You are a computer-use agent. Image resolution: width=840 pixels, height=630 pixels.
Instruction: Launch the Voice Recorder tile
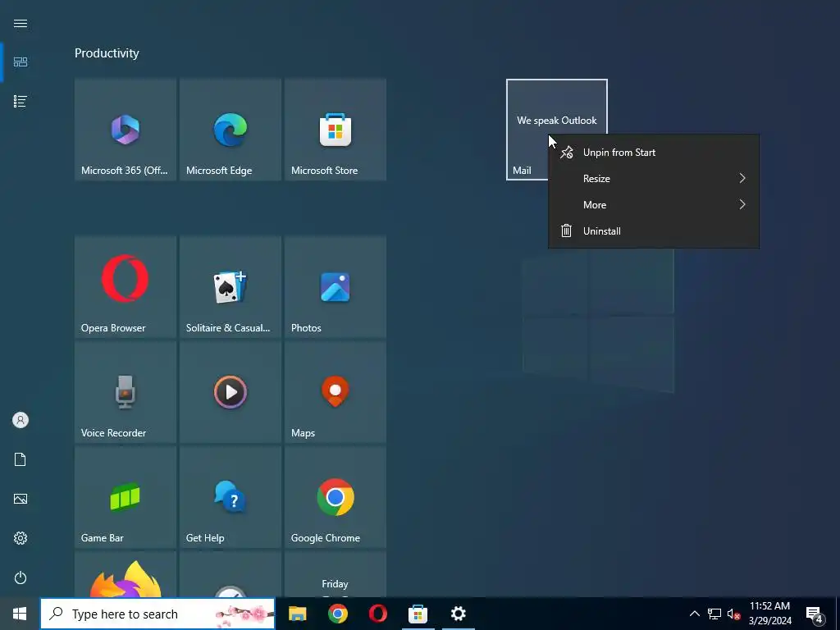pyautogui.click(x=126, y=392)
